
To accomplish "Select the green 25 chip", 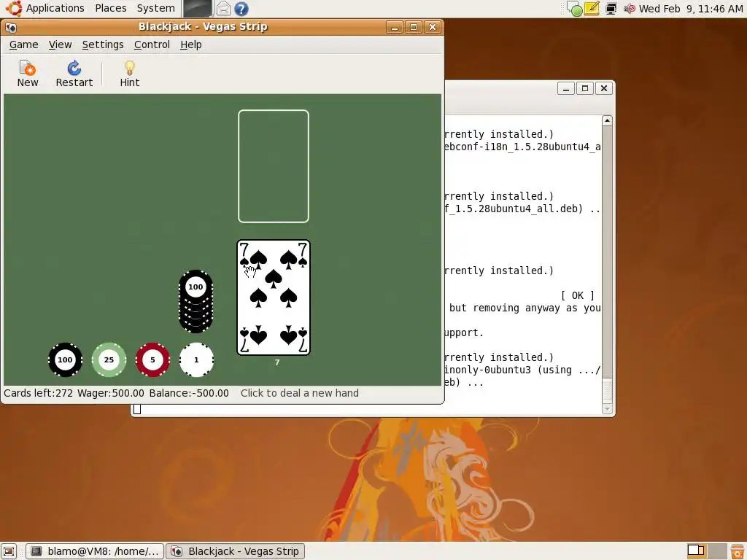I will pos(109,360).
